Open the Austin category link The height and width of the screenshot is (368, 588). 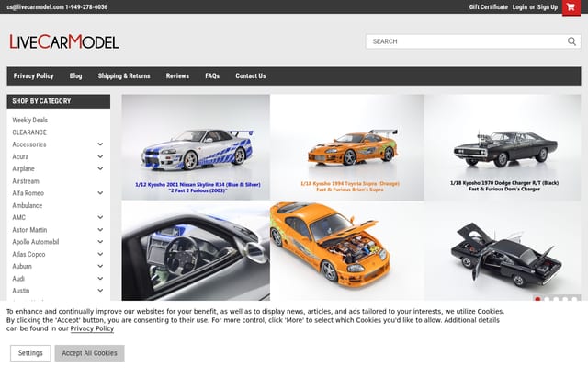point(20,291)
